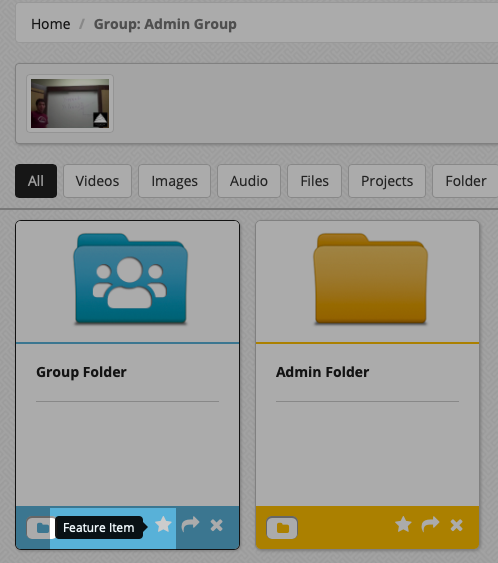Switch to Audio filter
498x563 pixels.
click(249, 181)
